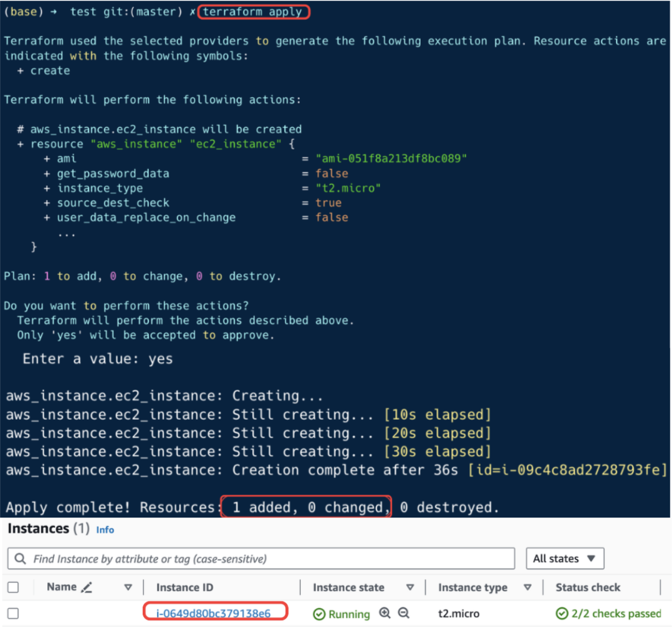Sort by the Instance state column arrow
The image size is (672, 627).
410,587
